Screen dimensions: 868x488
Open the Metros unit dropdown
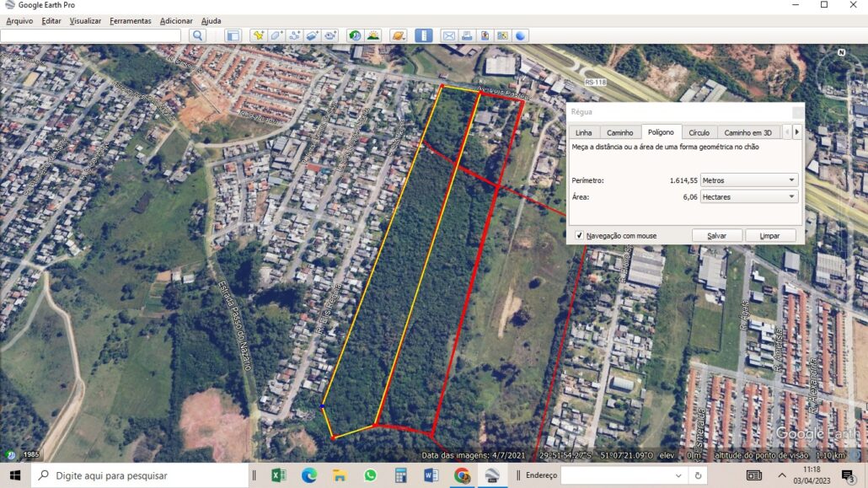749,180
